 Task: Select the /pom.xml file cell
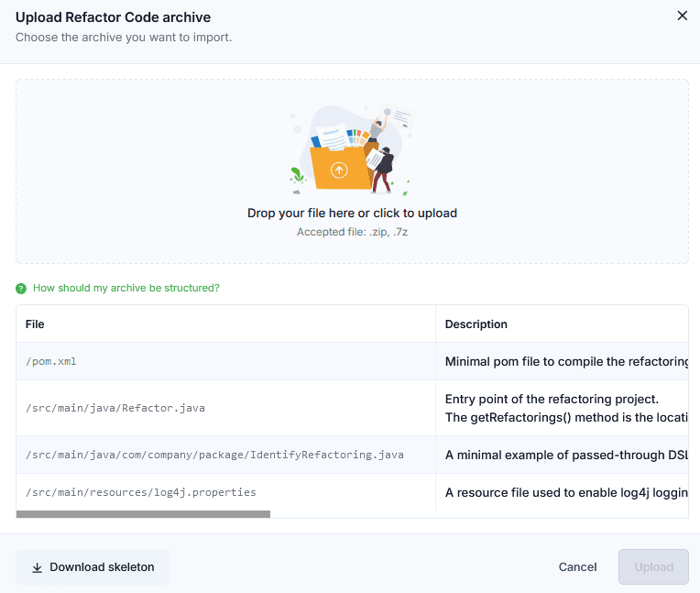pyautogui.click(x=226, y=361)
